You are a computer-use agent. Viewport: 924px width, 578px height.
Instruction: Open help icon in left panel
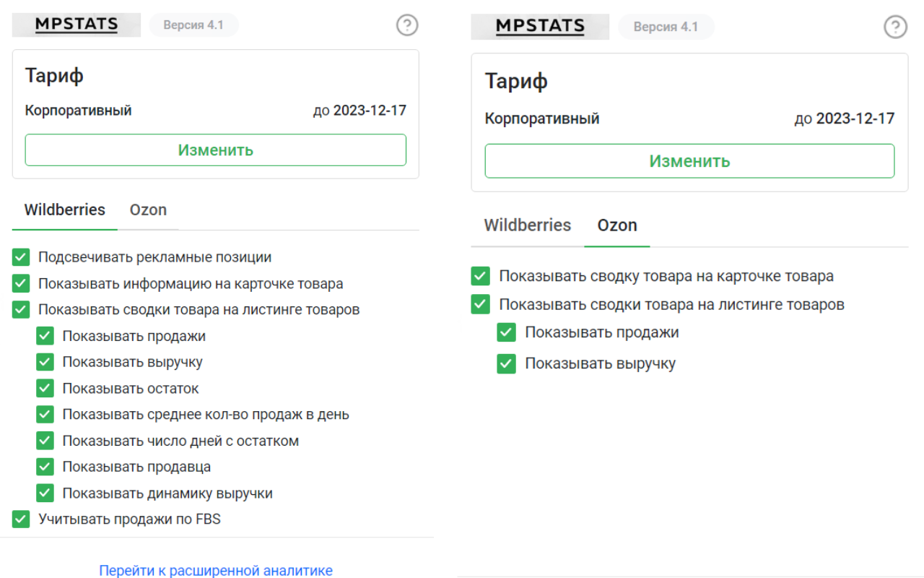pyautogui.click(x=407, y=25)
